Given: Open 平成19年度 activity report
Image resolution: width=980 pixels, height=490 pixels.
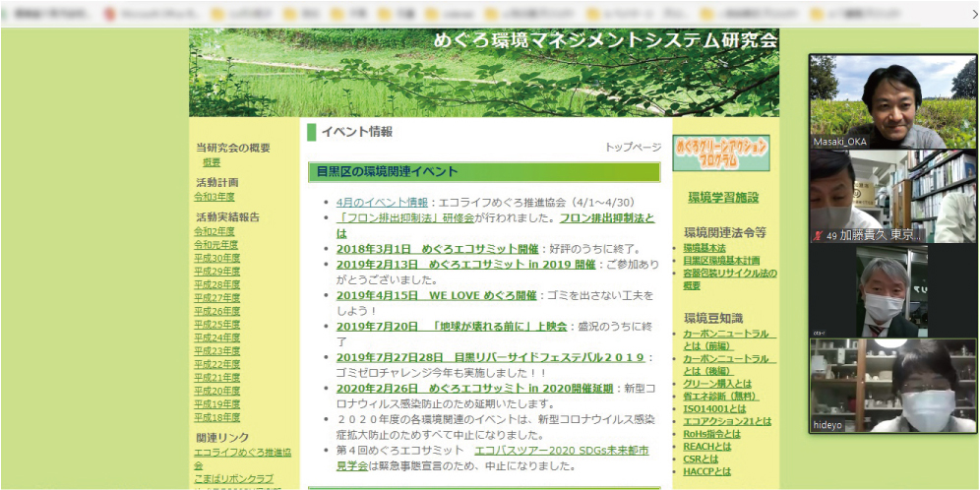Looking at the screenshot, I should [216, 403].
